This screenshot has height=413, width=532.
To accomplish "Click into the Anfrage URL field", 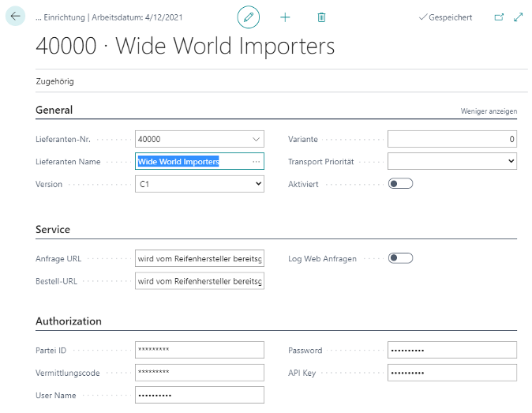I will pos(200,258).
